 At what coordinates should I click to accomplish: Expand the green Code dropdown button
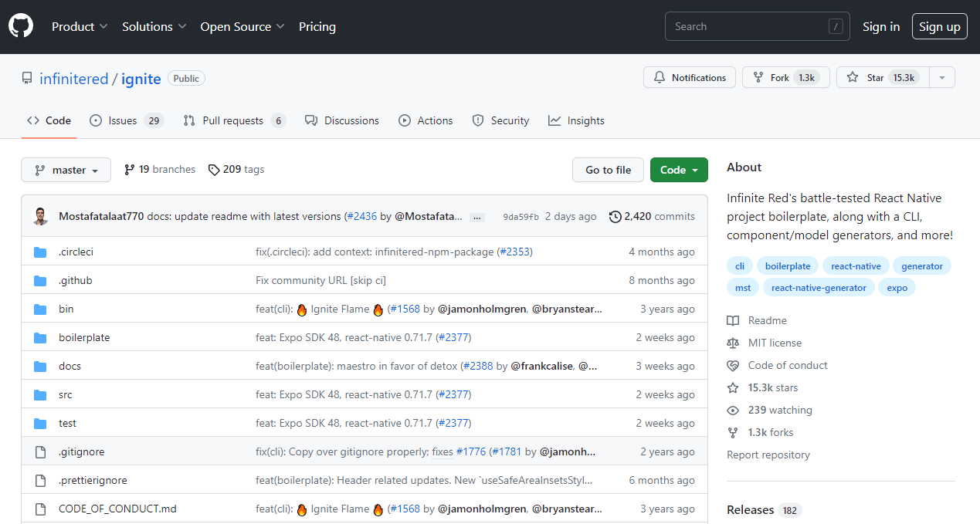click(x=679, y=170)
